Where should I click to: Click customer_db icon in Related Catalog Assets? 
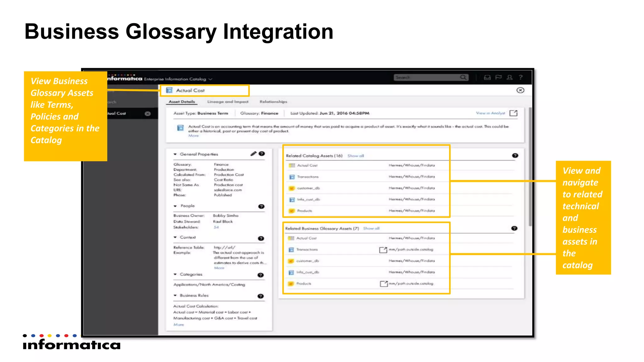coord(292,188)
